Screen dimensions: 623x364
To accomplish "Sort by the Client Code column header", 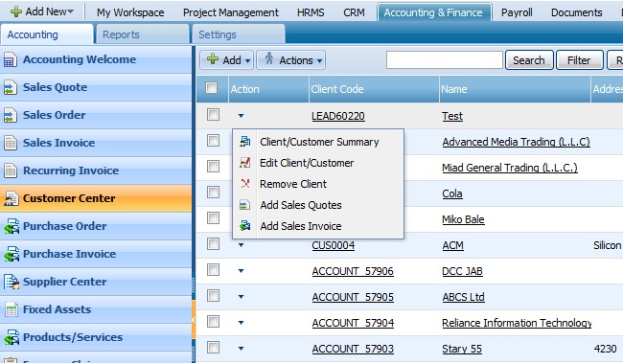I will [374, 89].
